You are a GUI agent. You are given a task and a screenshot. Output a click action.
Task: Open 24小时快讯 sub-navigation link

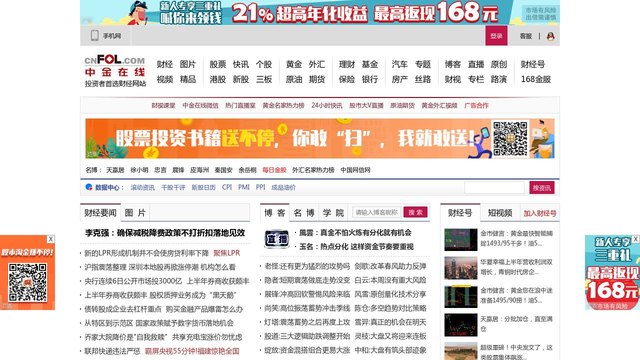(327, 105)
